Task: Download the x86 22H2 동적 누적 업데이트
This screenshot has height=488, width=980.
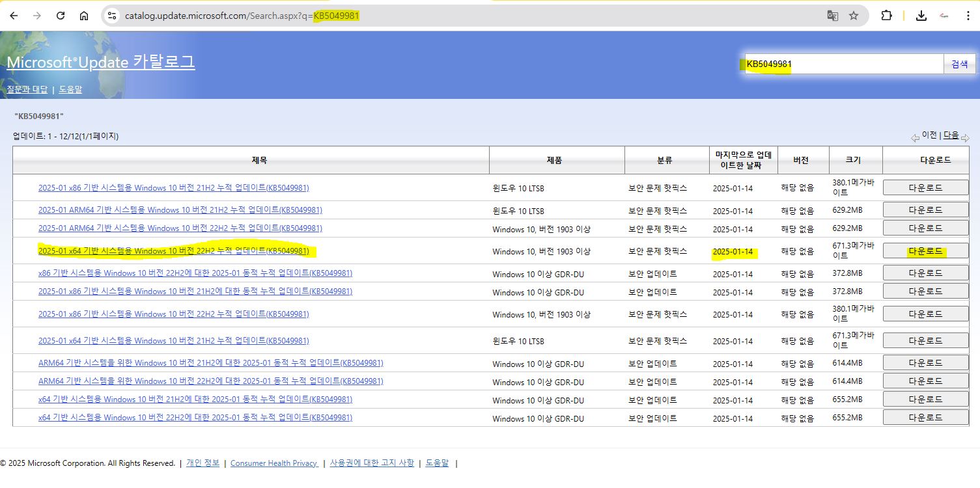Action: [x=925, y=273]
